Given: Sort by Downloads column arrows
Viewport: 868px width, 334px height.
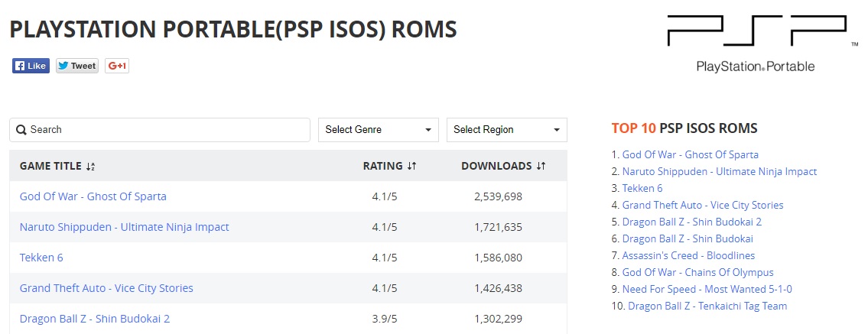Looking at the screenshot, I should coord(541,167).
